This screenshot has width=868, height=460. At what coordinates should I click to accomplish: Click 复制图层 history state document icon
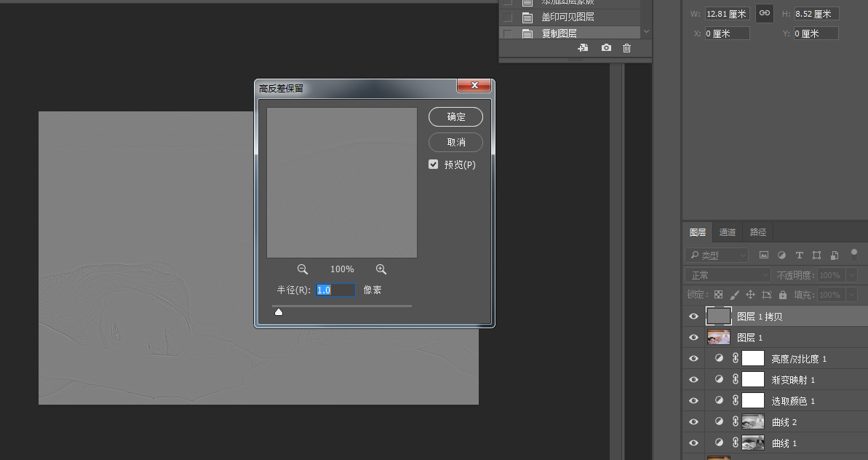(x=527, y=33)
